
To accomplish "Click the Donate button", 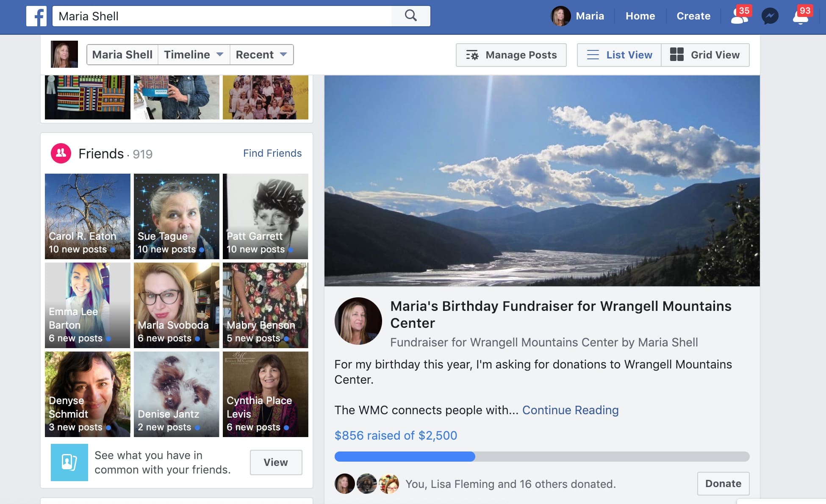I will 723,484.
